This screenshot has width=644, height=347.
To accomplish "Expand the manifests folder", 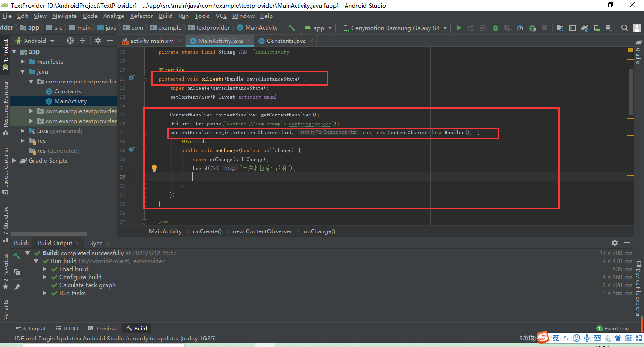I will click(23, 62).
